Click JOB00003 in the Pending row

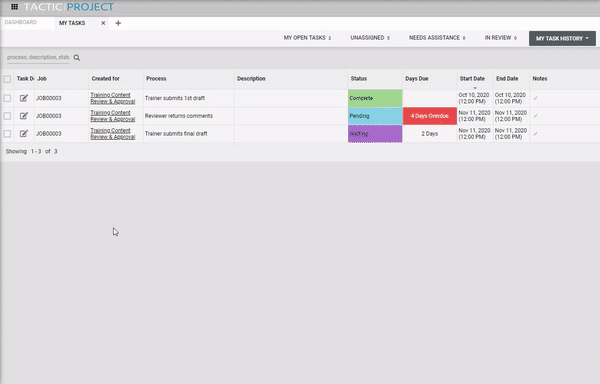point(49,116)
